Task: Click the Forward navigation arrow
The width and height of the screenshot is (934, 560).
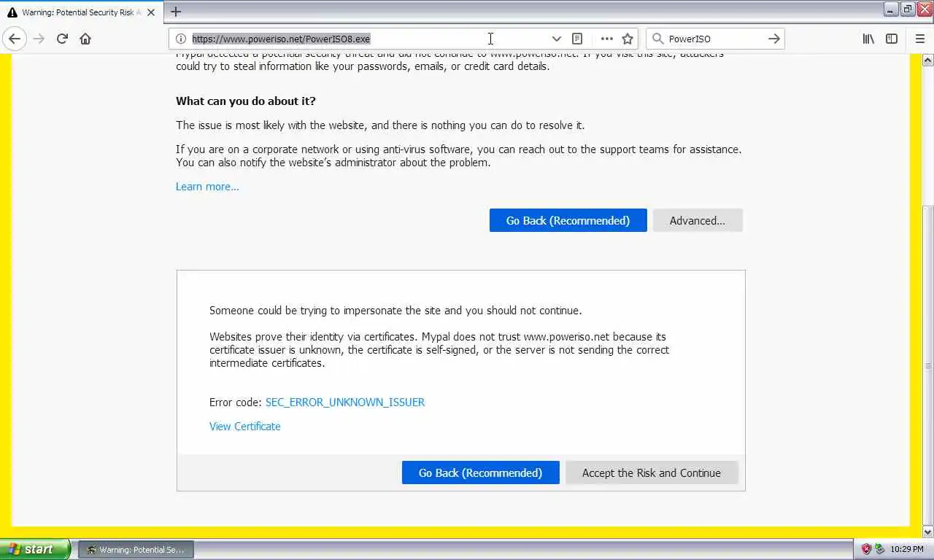Action: pyautogui.click(x=39, y=39)
